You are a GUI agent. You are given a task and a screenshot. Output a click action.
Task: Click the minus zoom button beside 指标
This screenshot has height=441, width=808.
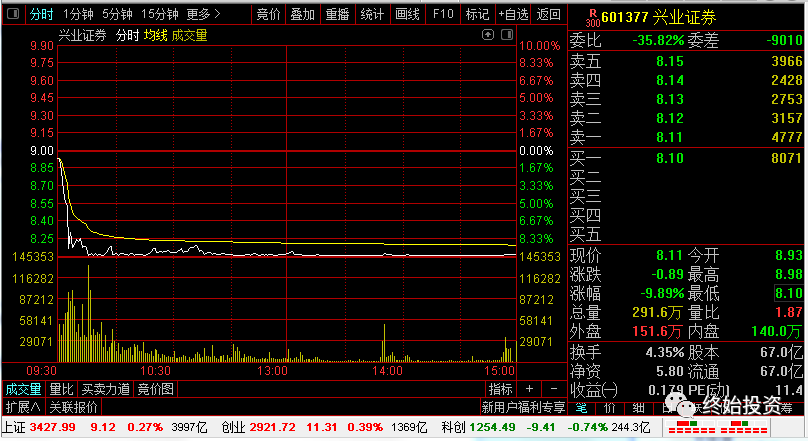pyautogui.click(x=554, y=389)
